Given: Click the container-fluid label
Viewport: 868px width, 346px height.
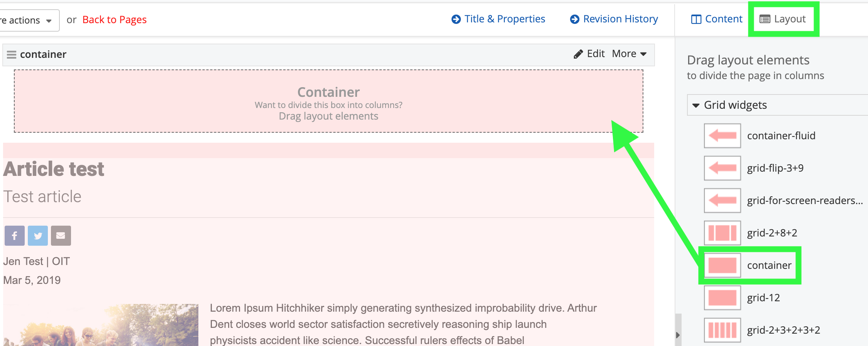Looking at the screenshot, I should tap(781, 136).
